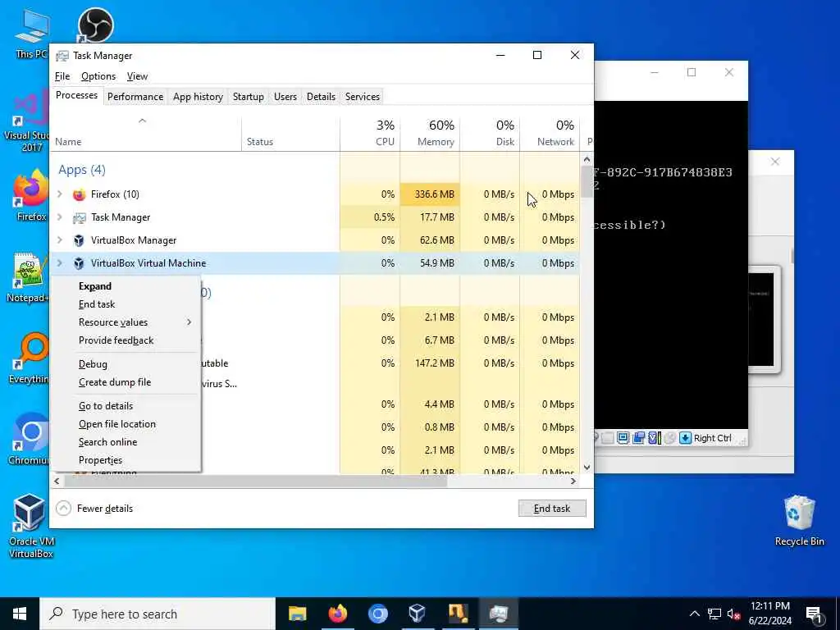Select Create dump file menu entry
Viewport: 840px width, 630px height.
point(126,382)
